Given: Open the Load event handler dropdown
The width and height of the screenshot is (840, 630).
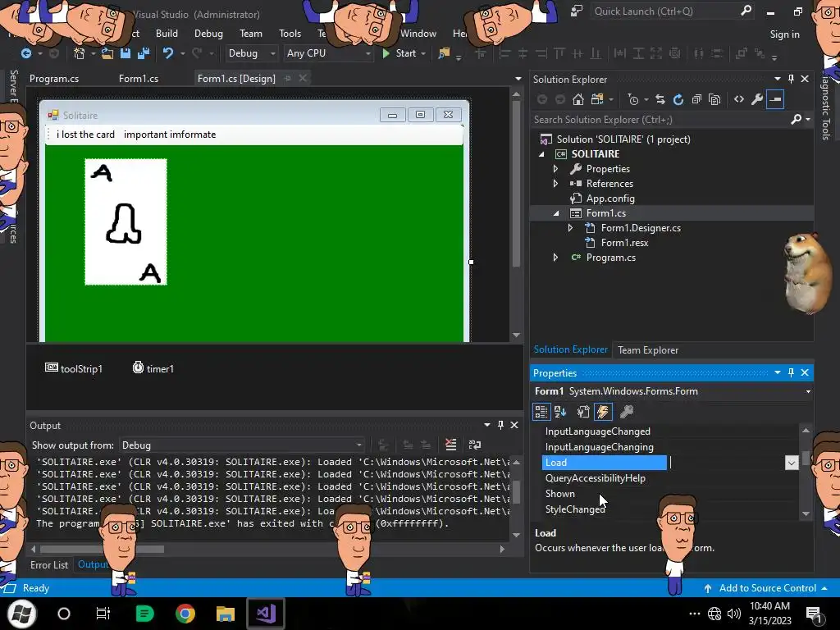Looking at the screenshot, I should (792, 463).
